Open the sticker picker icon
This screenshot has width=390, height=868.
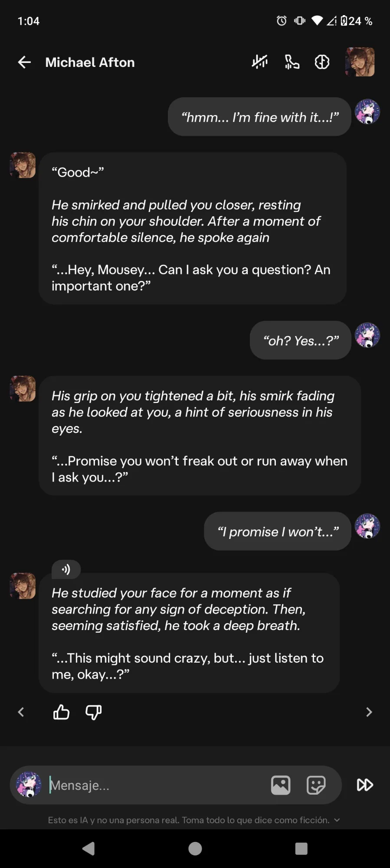click(316, 785)
